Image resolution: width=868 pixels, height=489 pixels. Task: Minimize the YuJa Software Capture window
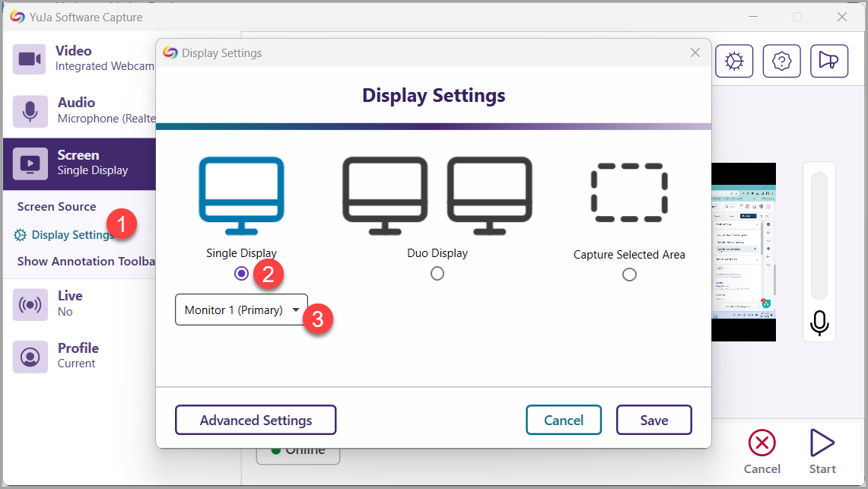[753, 17]
